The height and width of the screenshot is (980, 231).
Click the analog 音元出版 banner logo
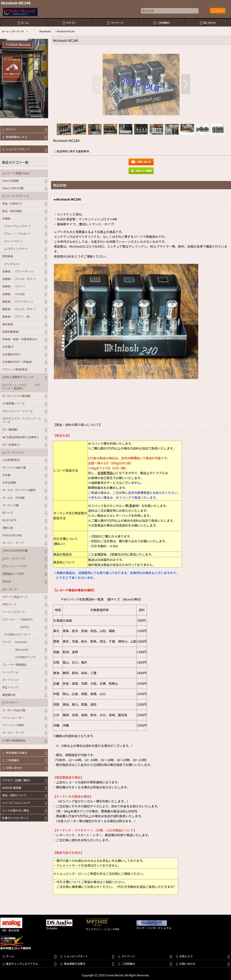tap(11, 923)
